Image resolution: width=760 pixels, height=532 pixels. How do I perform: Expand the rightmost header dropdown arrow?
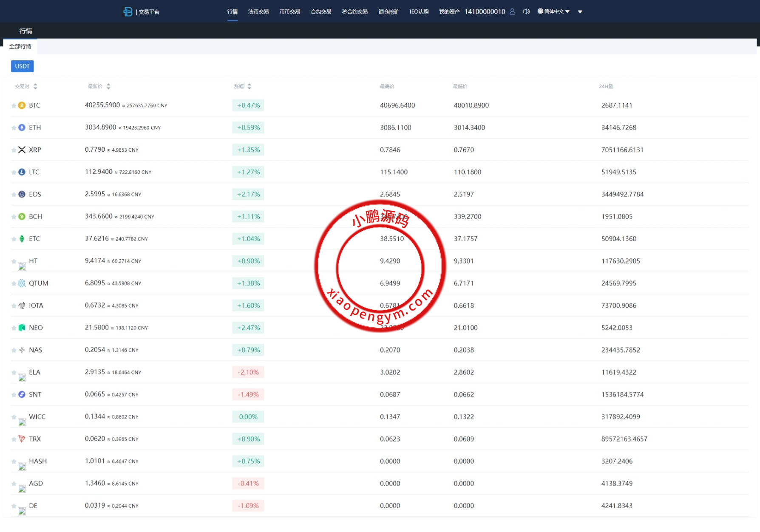(x=580, y=12)
